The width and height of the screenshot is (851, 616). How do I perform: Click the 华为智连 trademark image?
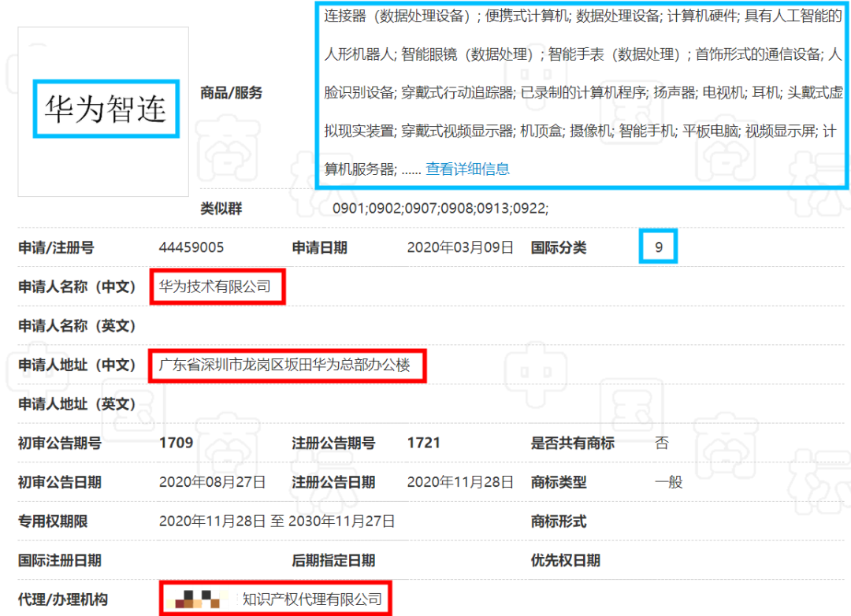103,112
